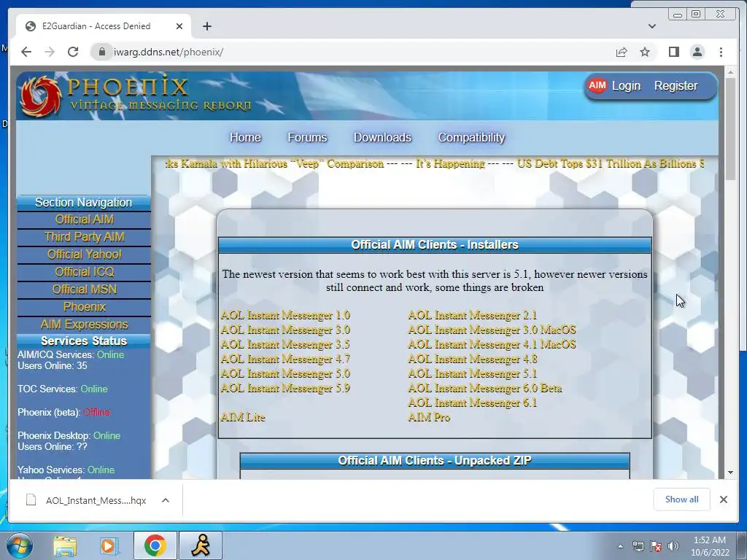This screenshot has height=560, width=747.
Task: Click the red AIM badge icon
Action: pyautogui.click(x=597, y=86)
